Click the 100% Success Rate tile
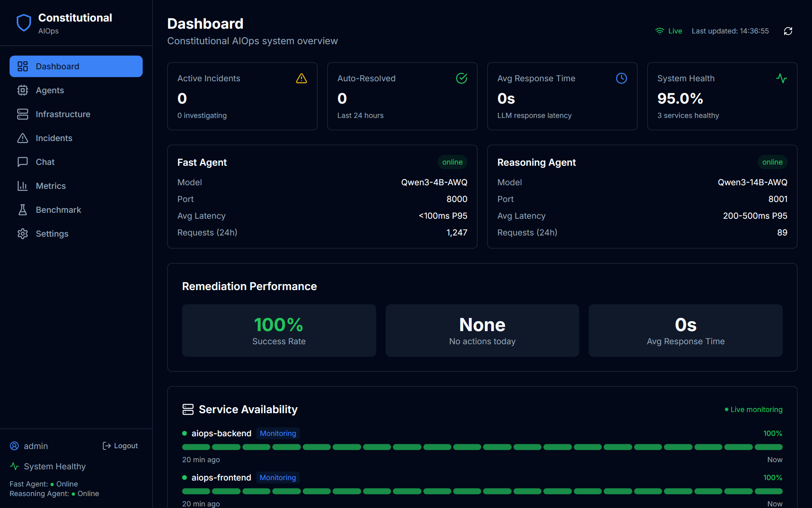Screen dimensions: 812x508 coord(279,330)
